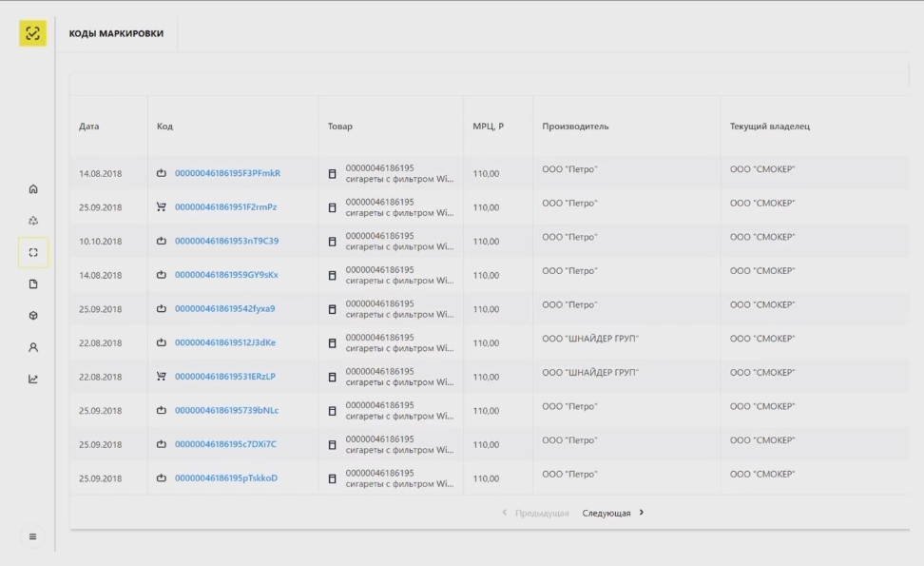This screenshot has height=566, width=924.
Task: Open code link 0000046186195pTskkoD
Action: click(x=226, y=478)
